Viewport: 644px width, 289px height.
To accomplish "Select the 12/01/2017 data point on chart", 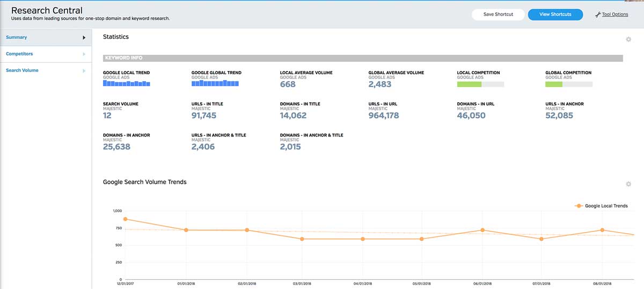I will click(125, 219).
